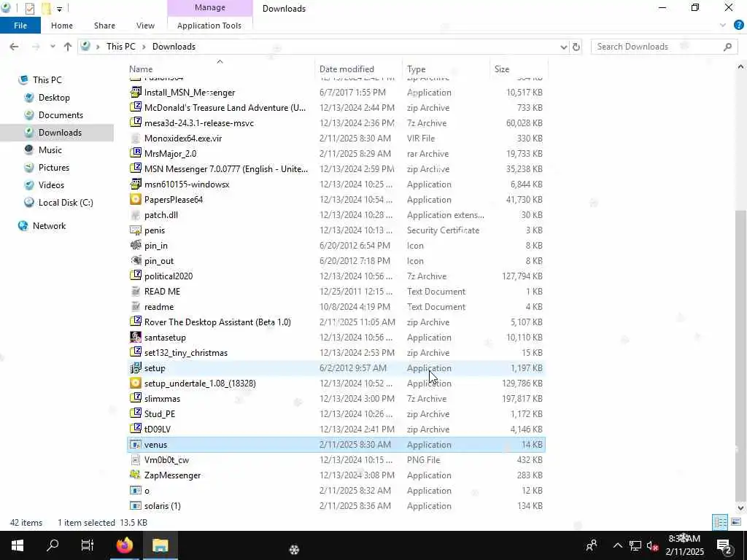This screenshot has width=747, height=560.
Task: Click the scrollbar down arrow
Action: [x=740, y=507]
